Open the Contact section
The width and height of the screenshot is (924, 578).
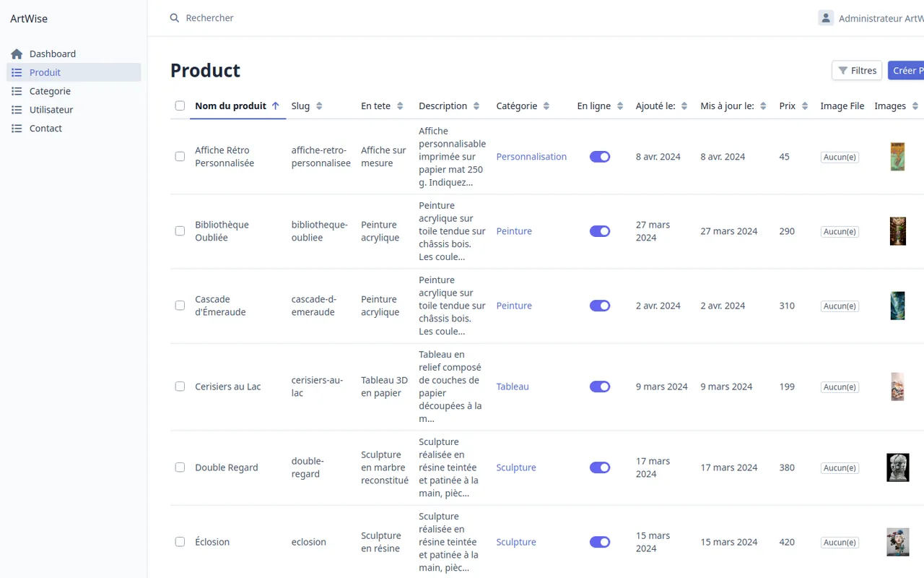click(74, 129)
